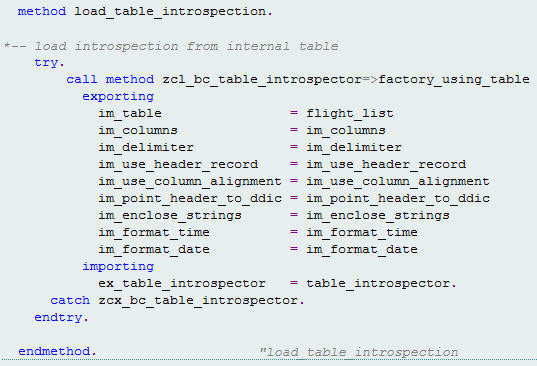Click im_use_column_alignment value on right
Image resolution: width=537 pixels, height=366 pixels.
(x=398, y=181)
